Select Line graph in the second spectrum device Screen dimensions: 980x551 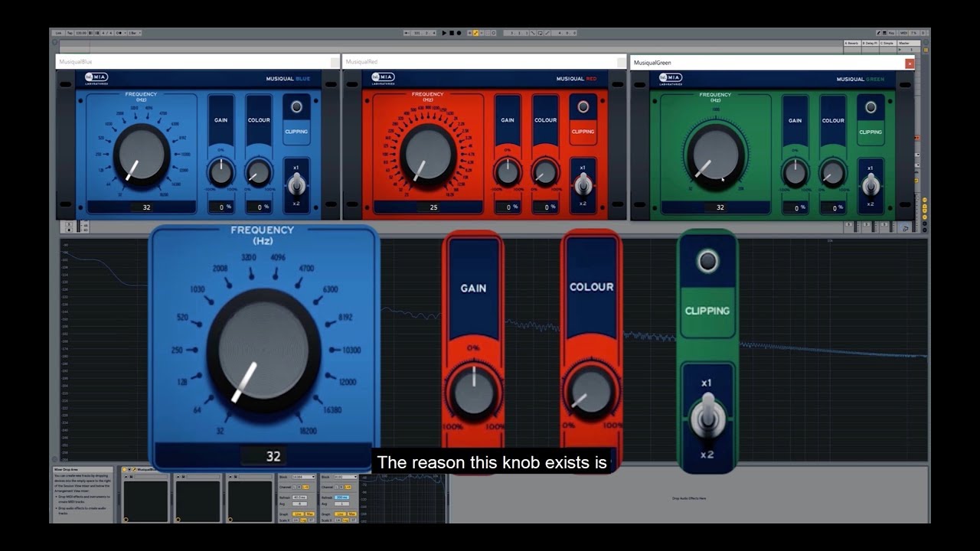341,514
